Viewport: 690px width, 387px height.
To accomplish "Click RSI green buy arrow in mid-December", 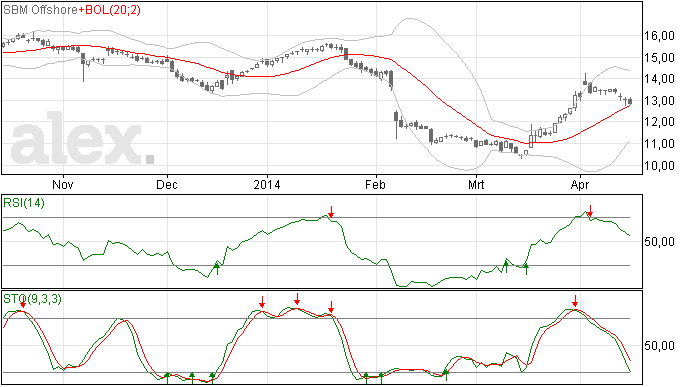I will point(217,268).
